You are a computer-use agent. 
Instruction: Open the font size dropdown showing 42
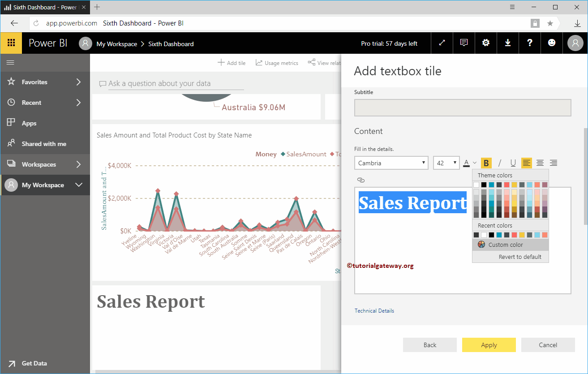click(x=446, y=163)
